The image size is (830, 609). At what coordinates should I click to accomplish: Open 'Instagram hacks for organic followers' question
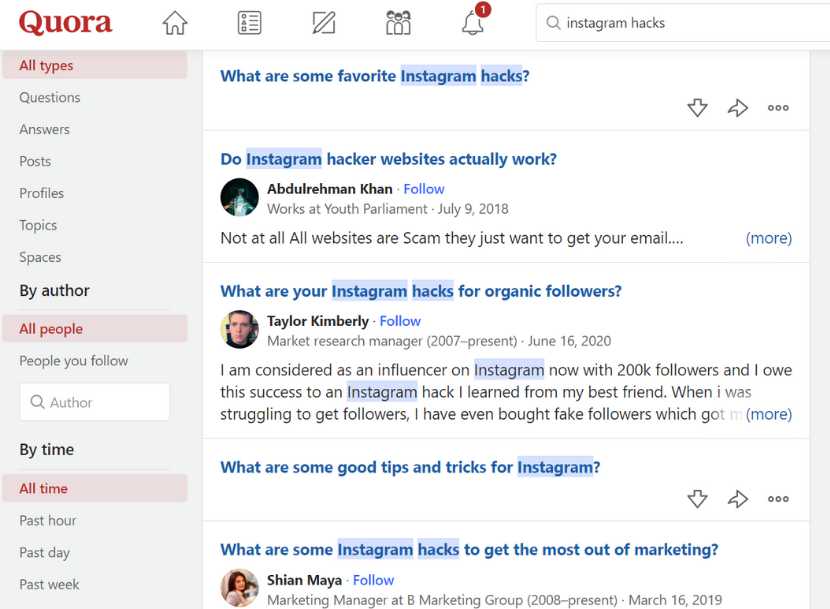tap(421, 291)
